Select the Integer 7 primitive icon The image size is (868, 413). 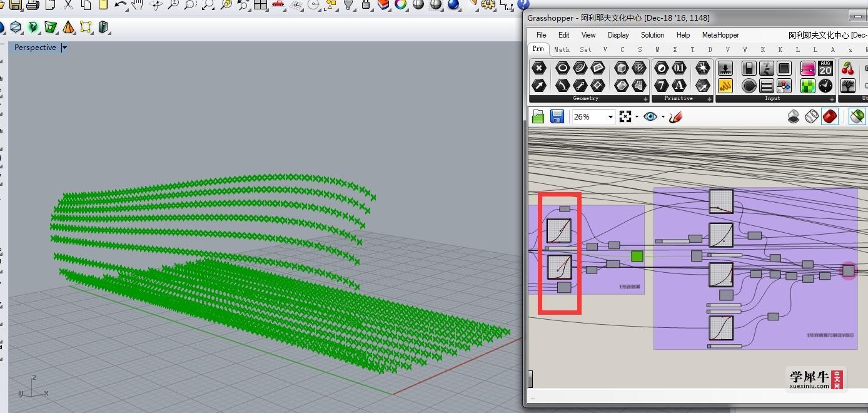662,85
